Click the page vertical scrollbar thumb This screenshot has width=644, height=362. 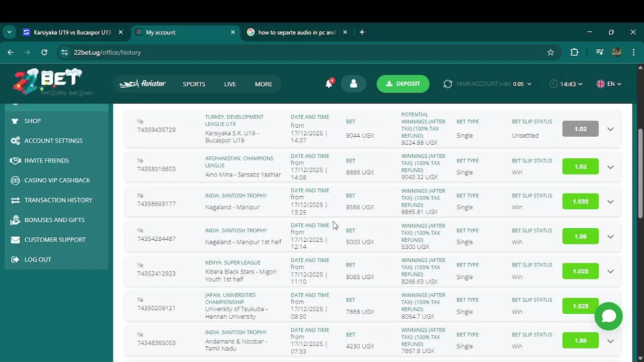click(x=640, y=173)
